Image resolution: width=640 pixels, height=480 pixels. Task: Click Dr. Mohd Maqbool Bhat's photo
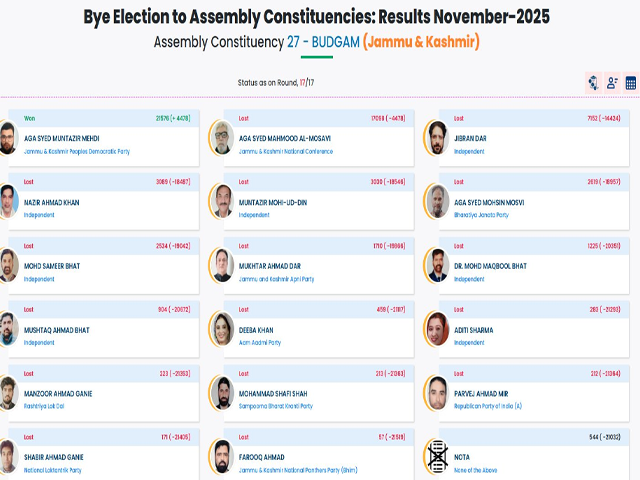point(436,265)
